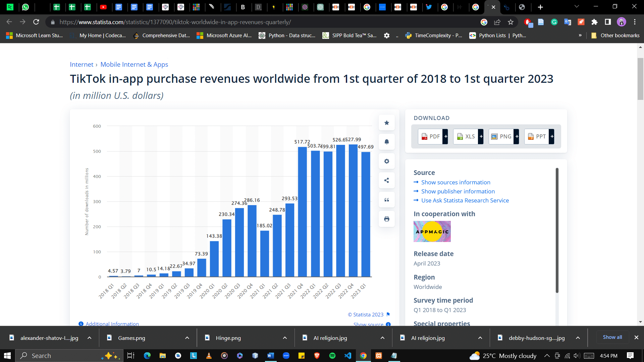The width and height of the screenshot is (644, 362).
Task: Go back using browser back arrow
Action: click(9, 22)
